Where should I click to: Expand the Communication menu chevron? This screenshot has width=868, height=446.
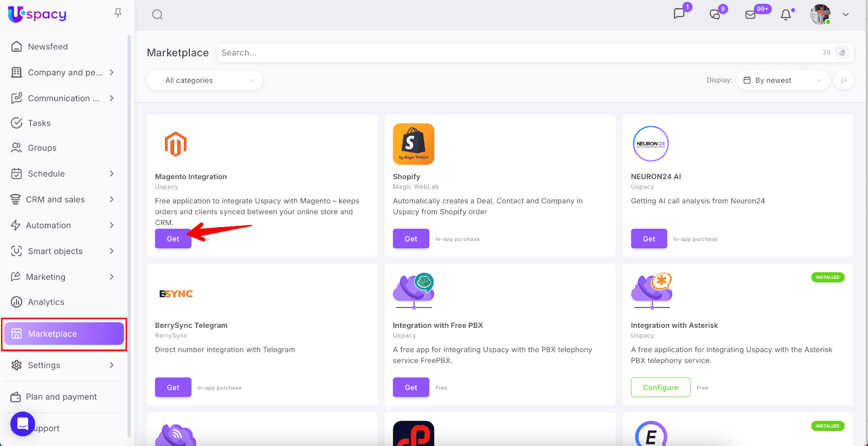(x=112, y=98)
